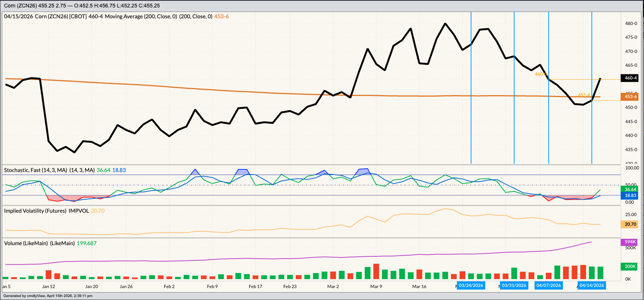The image size is (644, 300).
Task: Click the Volume (LikeMain) legend label
Action: [x=39, y=243]
